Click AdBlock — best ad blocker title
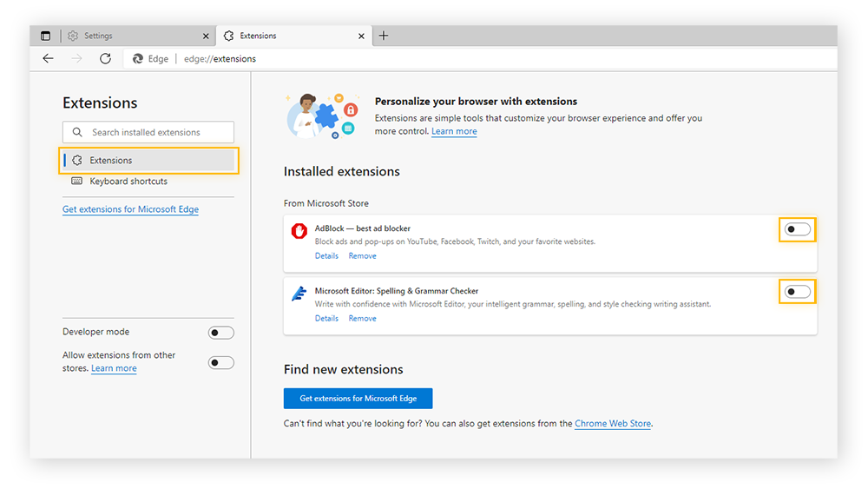Image resolution: width=868 pixels, height=489 pixels. tap(363, 228)
